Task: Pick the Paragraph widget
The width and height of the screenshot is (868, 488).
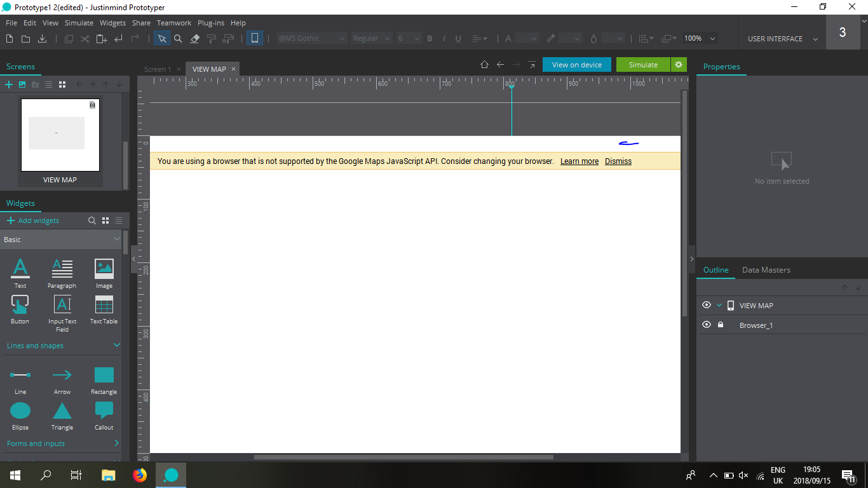Action: (62, 273)
